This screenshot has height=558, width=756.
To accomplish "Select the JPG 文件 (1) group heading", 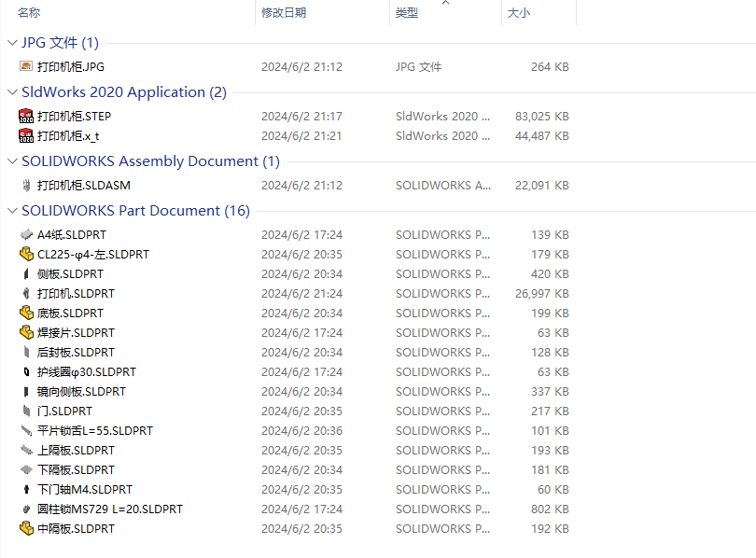I will (61, 43).
